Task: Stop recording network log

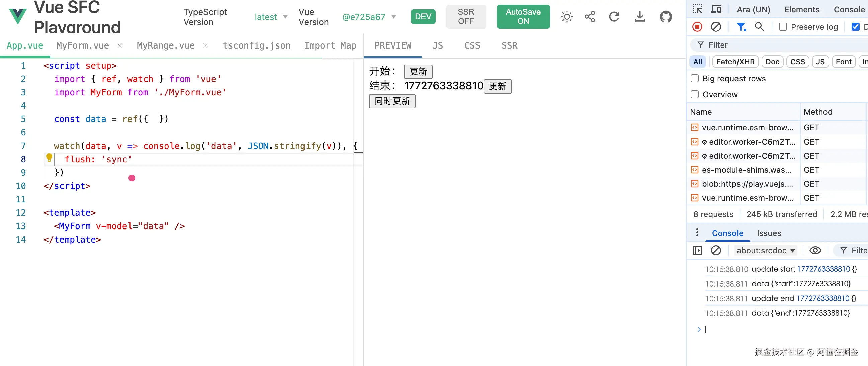Action: 697,27
